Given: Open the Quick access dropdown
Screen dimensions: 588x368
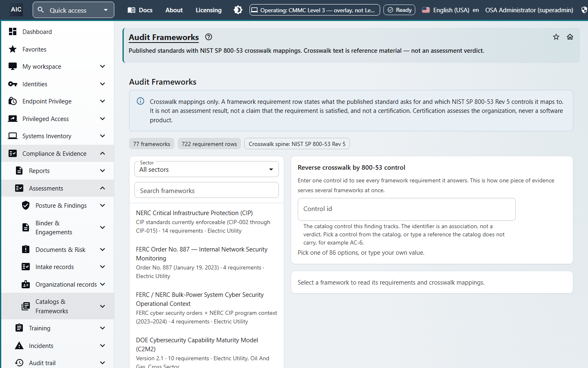Looking at the screenshot, I should tap(73, 10).
